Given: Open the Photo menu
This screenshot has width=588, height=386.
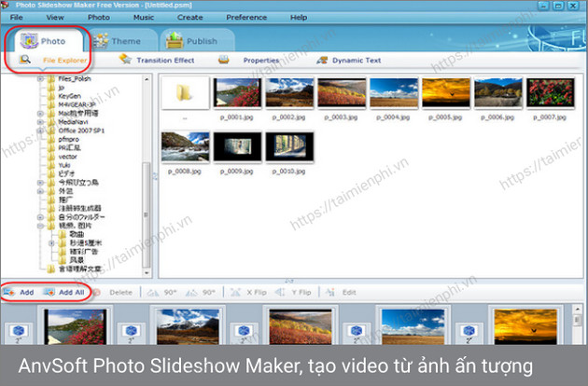Looking at the screenshot, I should click(99, 17).
